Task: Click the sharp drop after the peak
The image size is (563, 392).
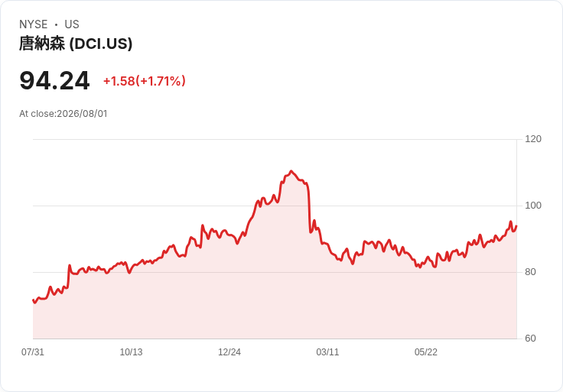Action: click(309, 208)
